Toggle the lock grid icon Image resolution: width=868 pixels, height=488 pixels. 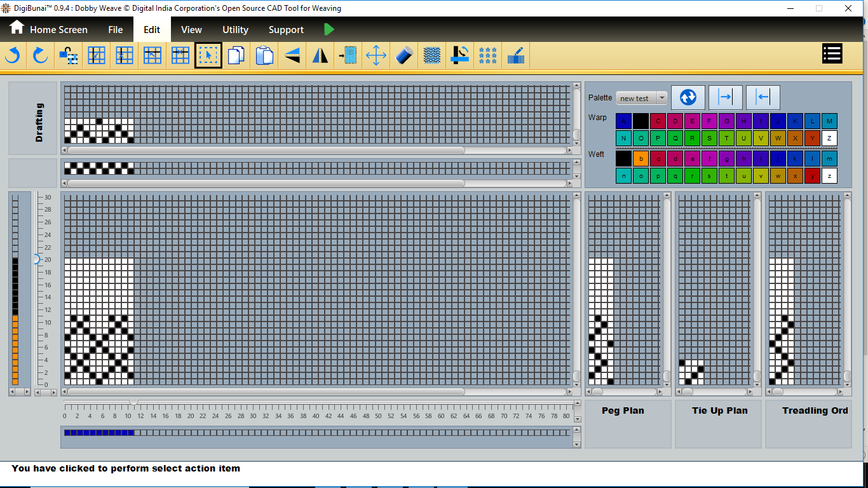pyautogui.click(x=69, y=56)
